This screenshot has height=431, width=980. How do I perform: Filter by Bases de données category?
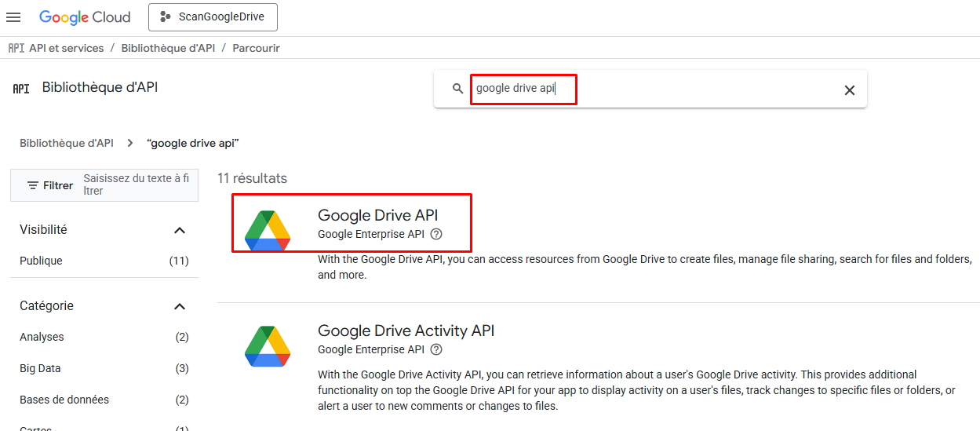pos(104,400)
